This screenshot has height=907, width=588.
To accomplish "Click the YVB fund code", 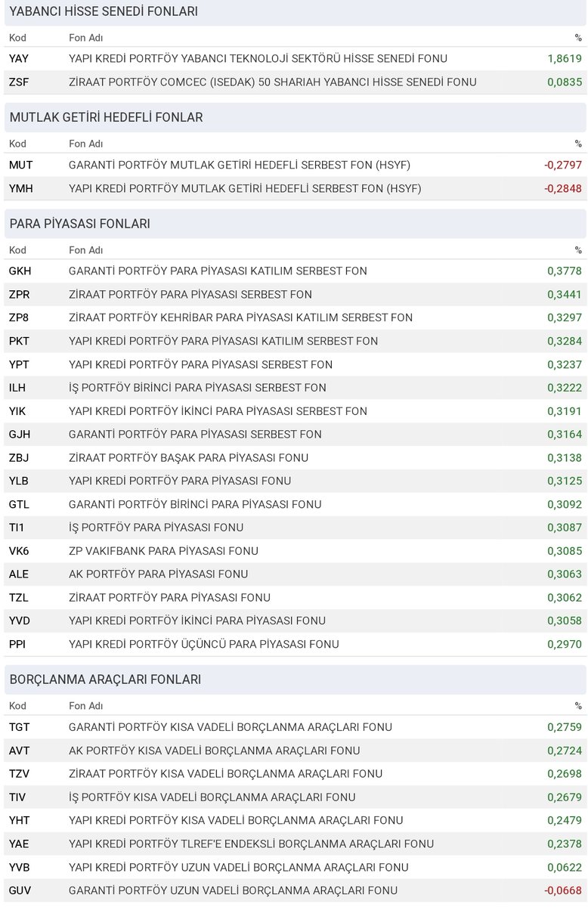I will (x=20, y=868).
